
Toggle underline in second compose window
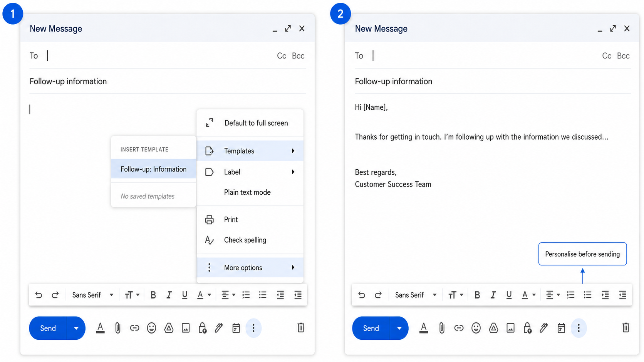[x=509, y=295]
